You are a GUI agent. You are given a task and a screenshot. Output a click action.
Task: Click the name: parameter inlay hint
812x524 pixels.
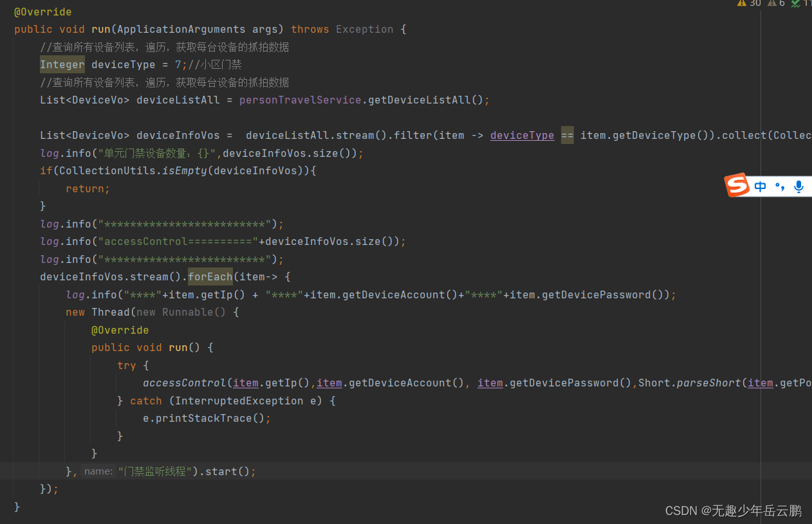[x=98, y=471]
